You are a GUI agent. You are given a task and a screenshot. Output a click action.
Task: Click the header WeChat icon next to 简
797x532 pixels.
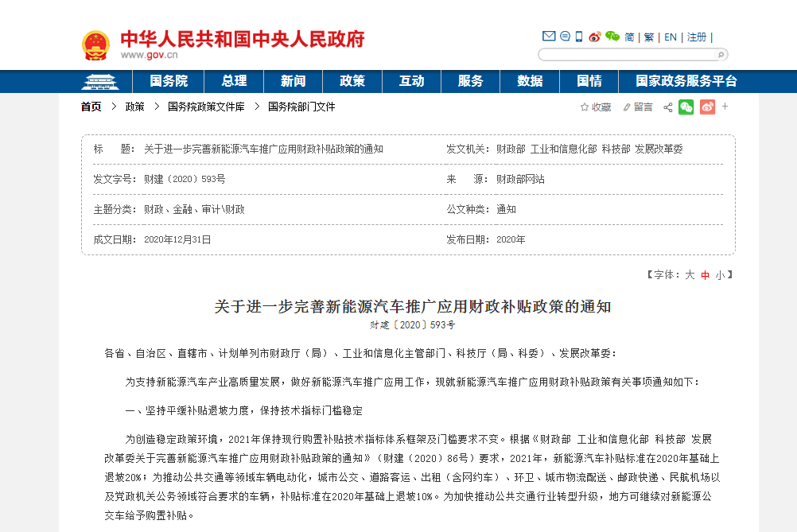[612, 37]
